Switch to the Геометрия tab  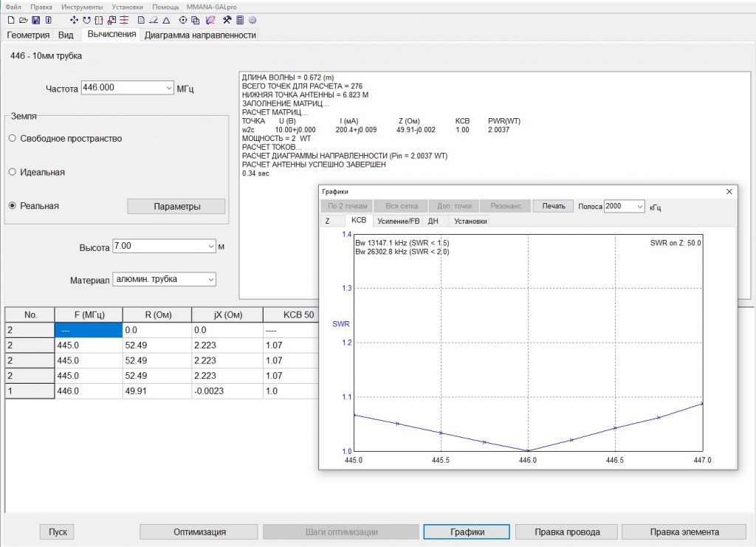(x=28, y=35)
